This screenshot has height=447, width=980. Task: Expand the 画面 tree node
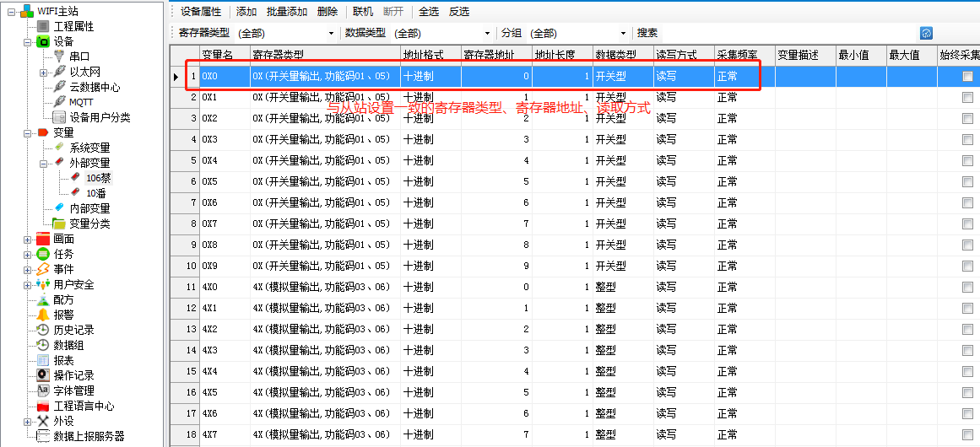click(28, 240)
